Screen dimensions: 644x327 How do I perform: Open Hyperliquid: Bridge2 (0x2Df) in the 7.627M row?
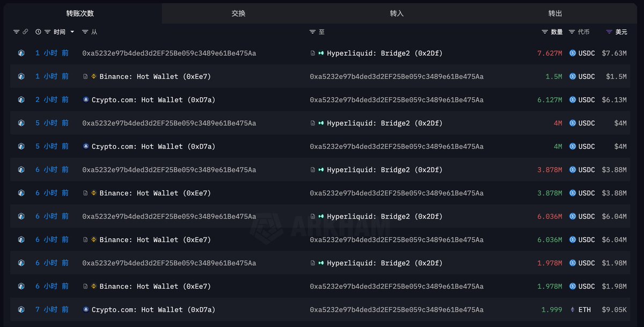click(x=385, y=53)
